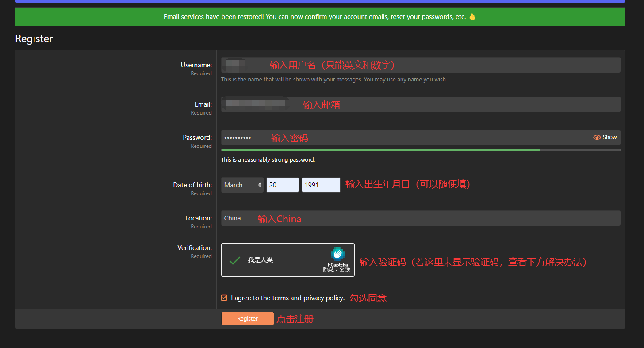Click the 'Email:' field label

(203, 104)
